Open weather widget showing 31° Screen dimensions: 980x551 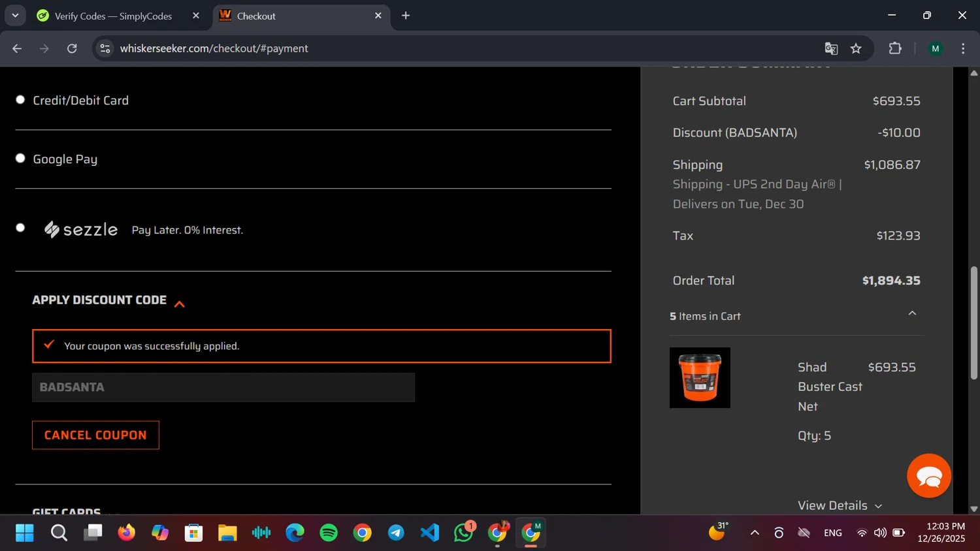pos(719,531)
